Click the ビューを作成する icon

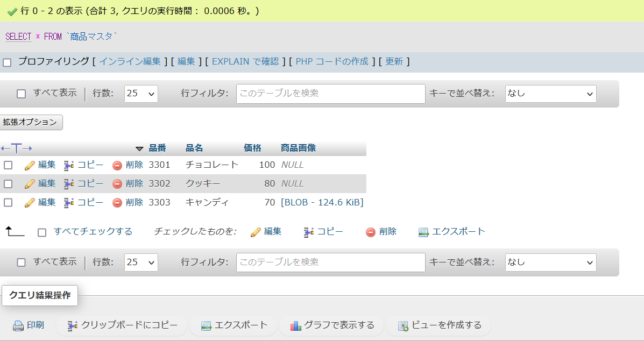coord(402,325)
